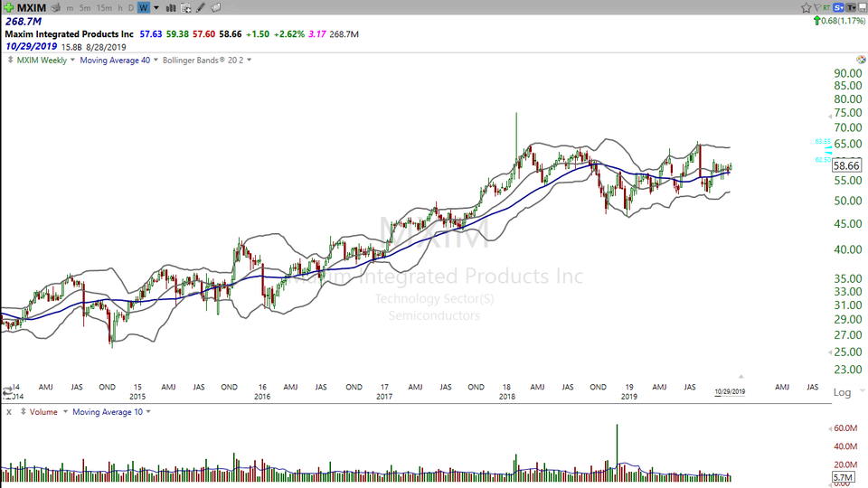
Task: Click the 10/29/2019 date marker on axis
Action: [x=730, y=391]
